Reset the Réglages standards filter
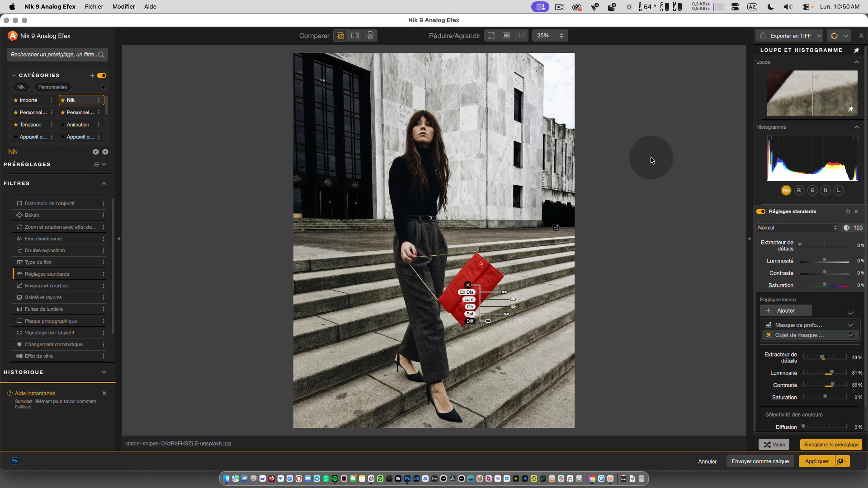The width and height of the screenshot is (868, 488). (x=848, y=211)
